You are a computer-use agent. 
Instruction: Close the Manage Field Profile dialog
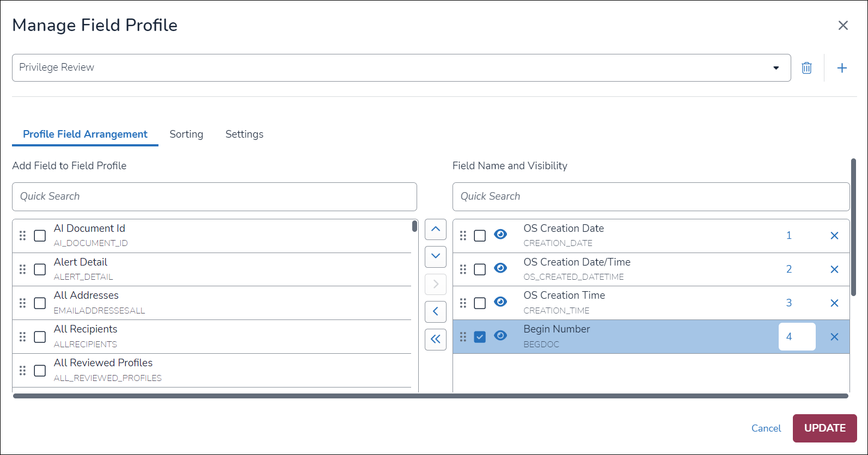843,26
